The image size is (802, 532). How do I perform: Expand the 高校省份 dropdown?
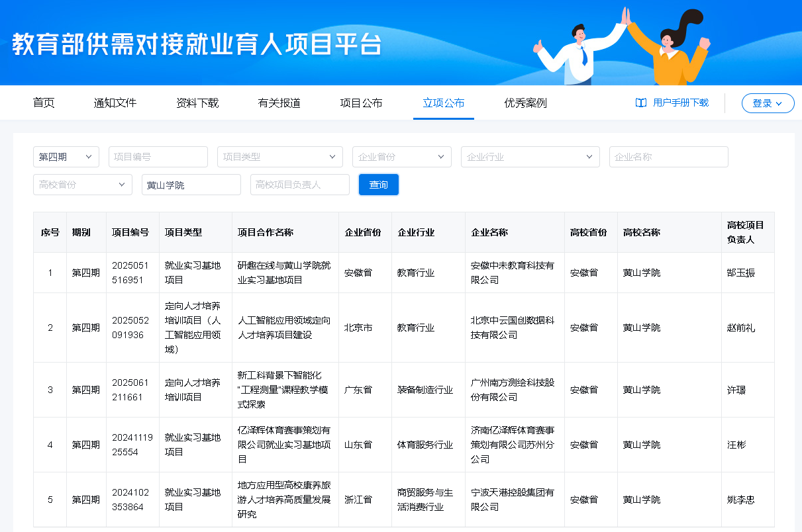[83, 185]
